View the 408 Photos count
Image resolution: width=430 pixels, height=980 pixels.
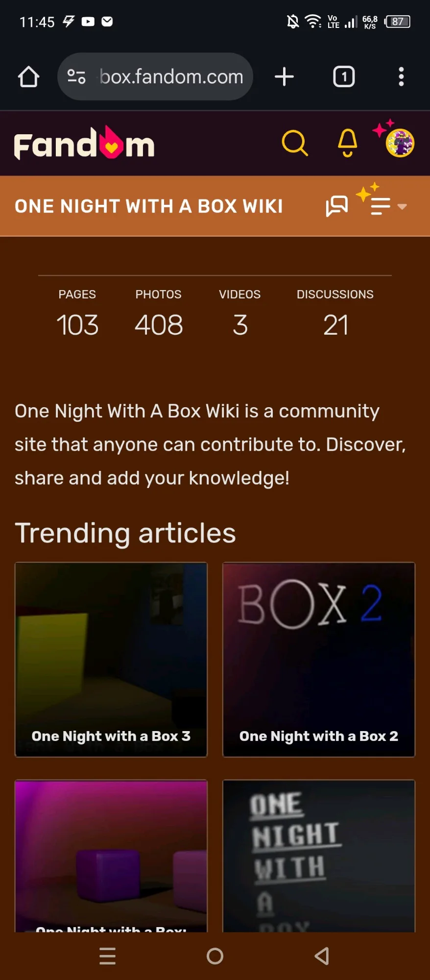coord(159,314)
